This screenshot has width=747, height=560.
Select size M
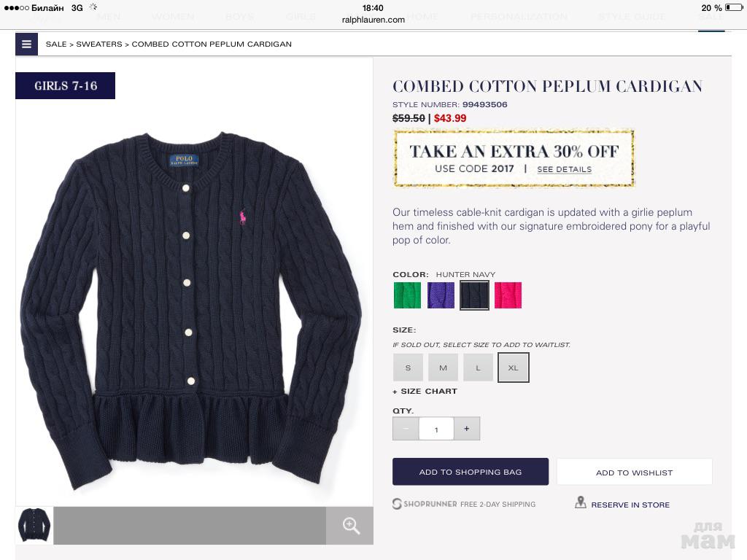point(443,367)
